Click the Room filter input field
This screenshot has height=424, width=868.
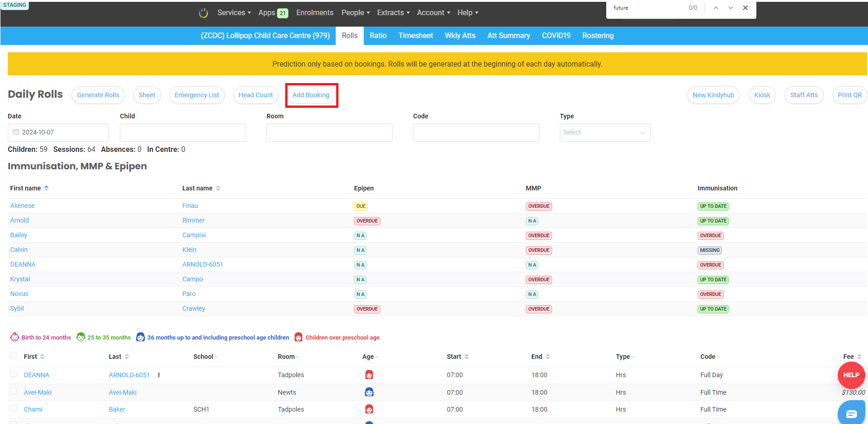(x=329, y=133)
